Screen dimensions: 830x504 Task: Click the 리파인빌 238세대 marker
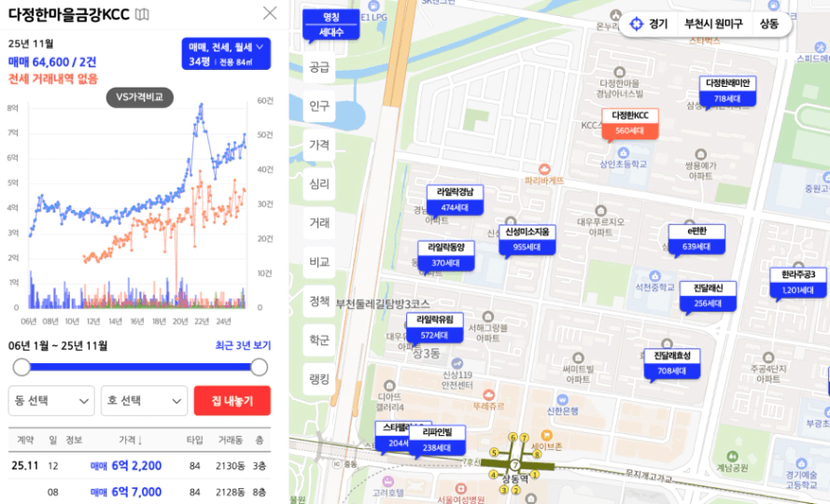pos(437,441)
